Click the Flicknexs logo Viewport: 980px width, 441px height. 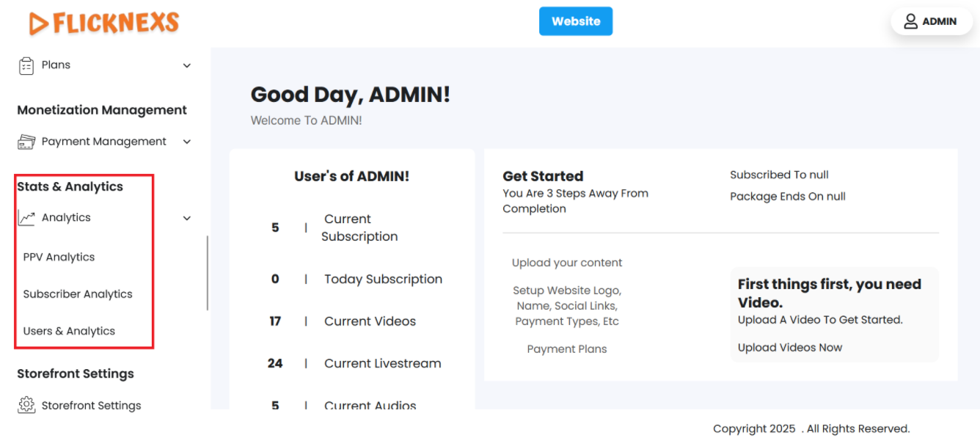[x=104, y=23]
